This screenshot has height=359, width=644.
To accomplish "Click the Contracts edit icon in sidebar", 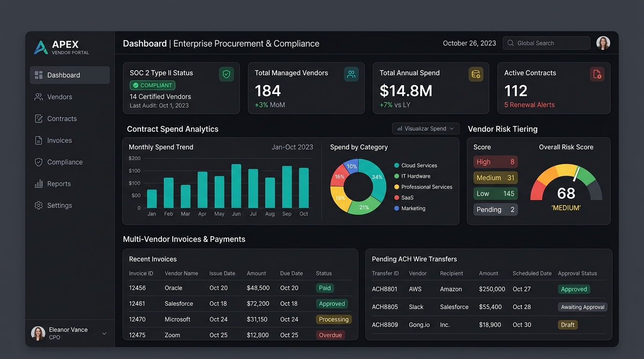I will (39, 119).
